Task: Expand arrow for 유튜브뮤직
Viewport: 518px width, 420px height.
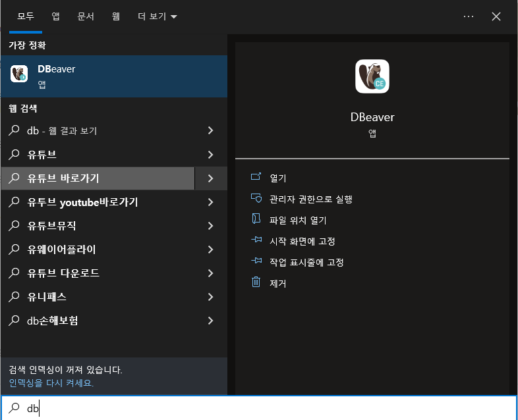Action: coord(211,226)
